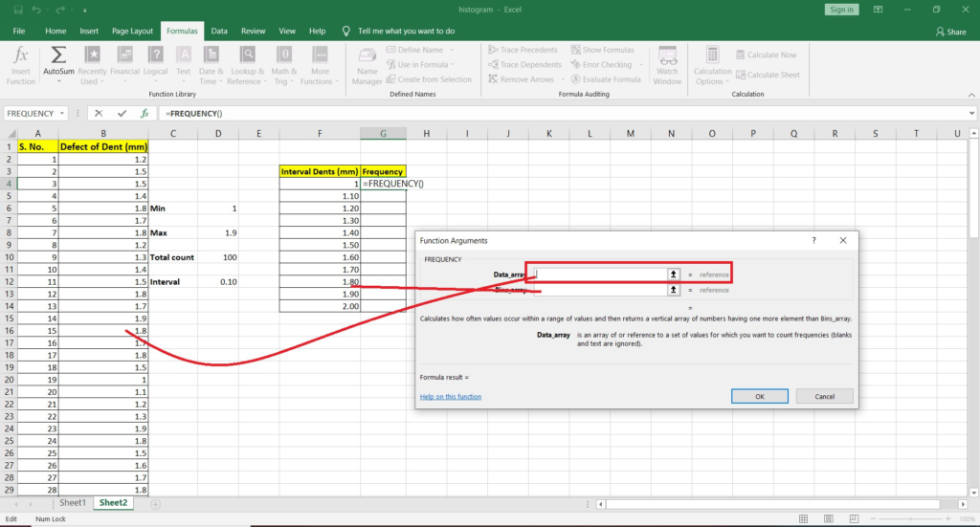Image resolution: width=980 pixels, height=527 pixels.
Task: Add a new sheet with plus icon
Action: coord(156,504)
